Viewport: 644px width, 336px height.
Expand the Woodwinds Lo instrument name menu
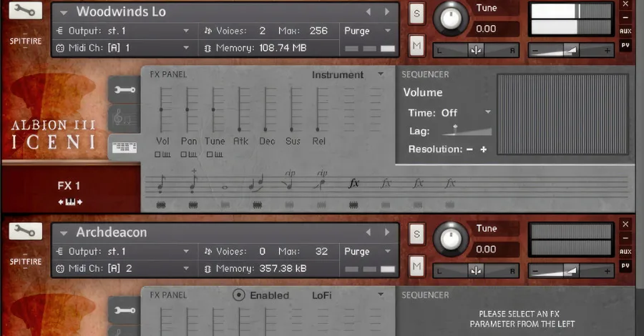click(x=64, y=13)
